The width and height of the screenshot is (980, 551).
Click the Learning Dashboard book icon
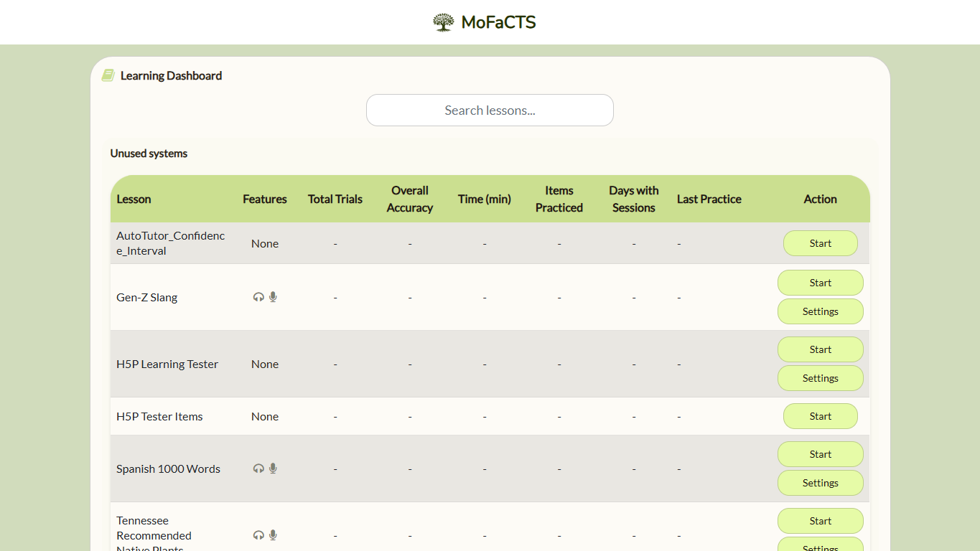108,75
